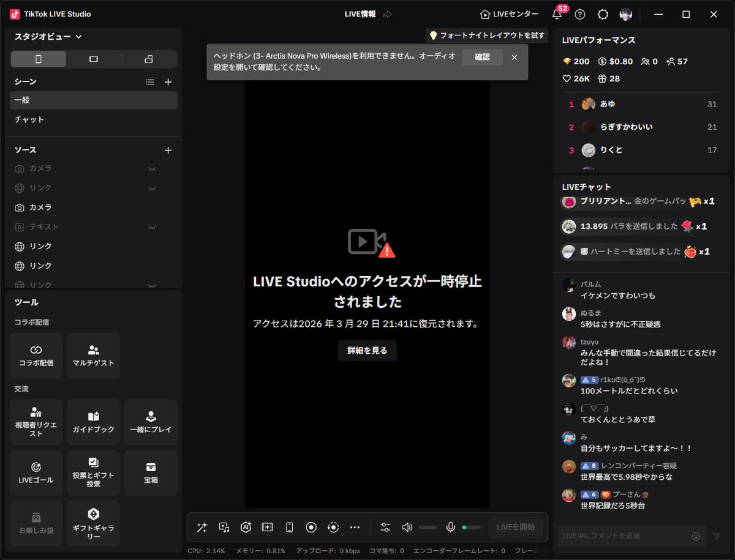Open 宝箱 tool
Viewport: 735px width, 560px height.
(x=151, y=473)
